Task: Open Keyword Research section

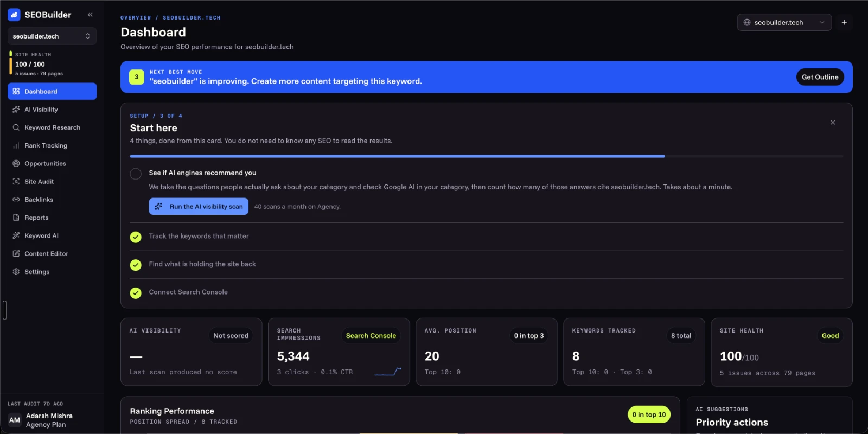Action: click(x=52, y=127)
